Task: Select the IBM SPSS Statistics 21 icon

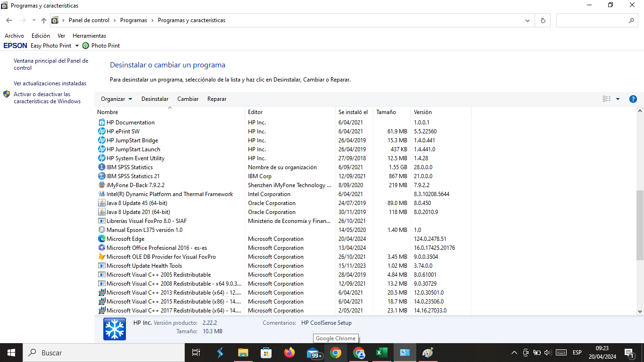Action: [101, 176]
